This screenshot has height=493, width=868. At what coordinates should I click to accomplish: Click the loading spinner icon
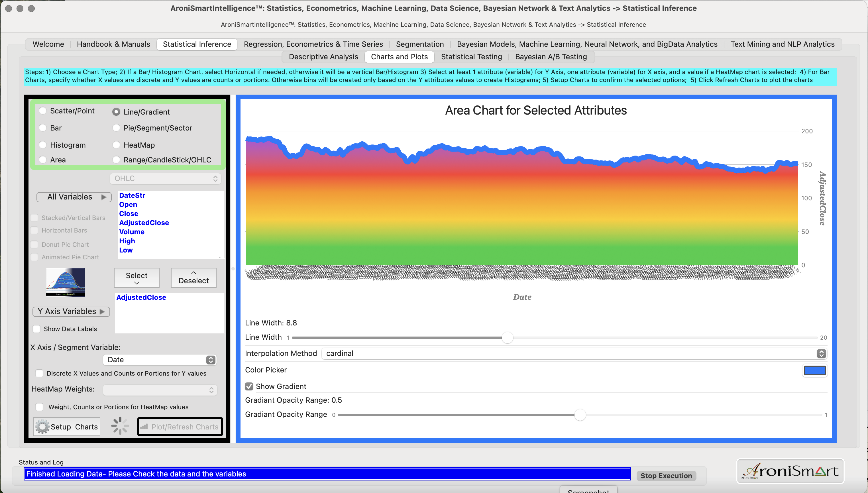point(120,426)
